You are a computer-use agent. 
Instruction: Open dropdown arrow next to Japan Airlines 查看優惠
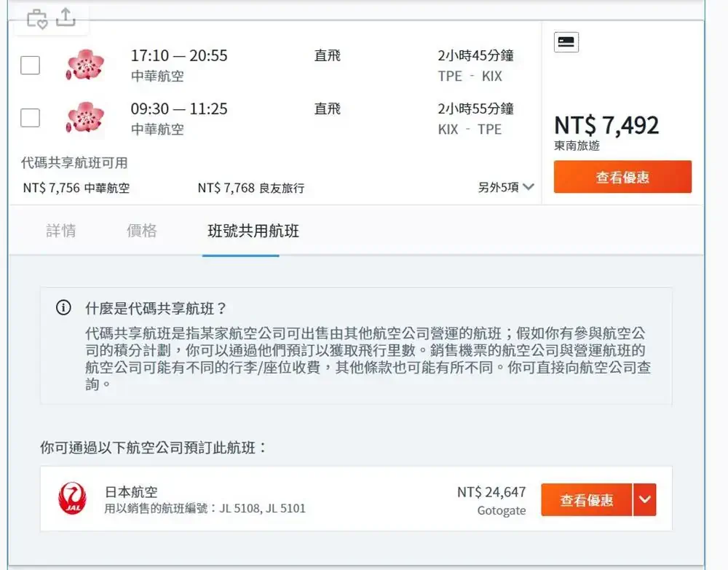pyautogui.click(x=644, y=499)
